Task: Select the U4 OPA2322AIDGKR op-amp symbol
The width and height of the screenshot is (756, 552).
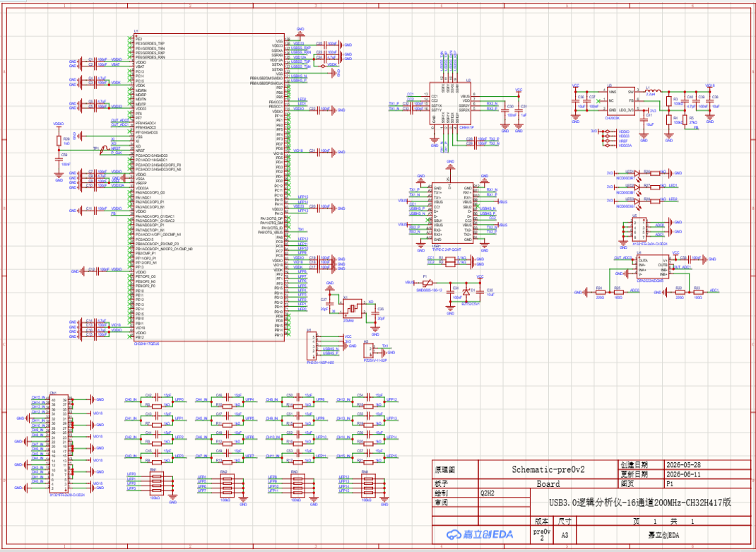Action: pyautogui.click(x=651, y=267)
